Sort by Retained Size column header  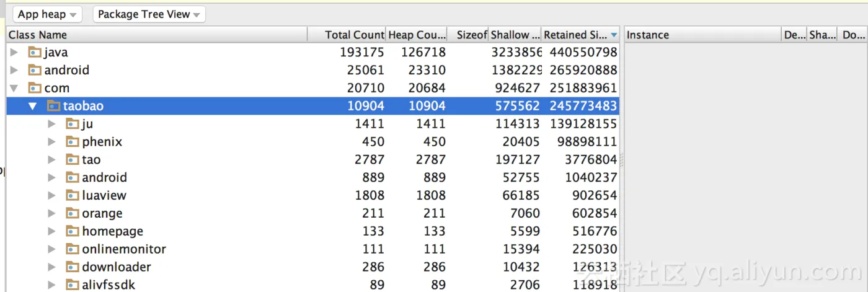581,35
